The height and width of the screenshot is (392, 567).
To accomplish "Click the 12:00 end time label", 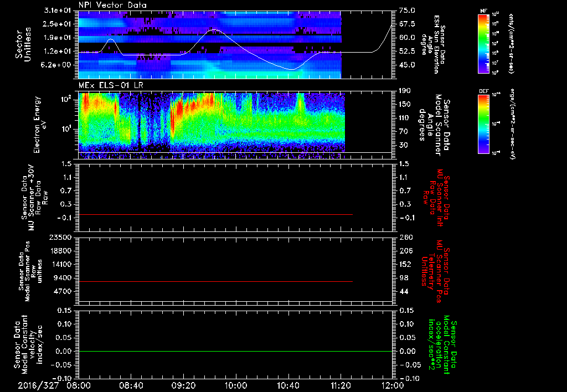I will pyautogui.click(x=393, y=385).
